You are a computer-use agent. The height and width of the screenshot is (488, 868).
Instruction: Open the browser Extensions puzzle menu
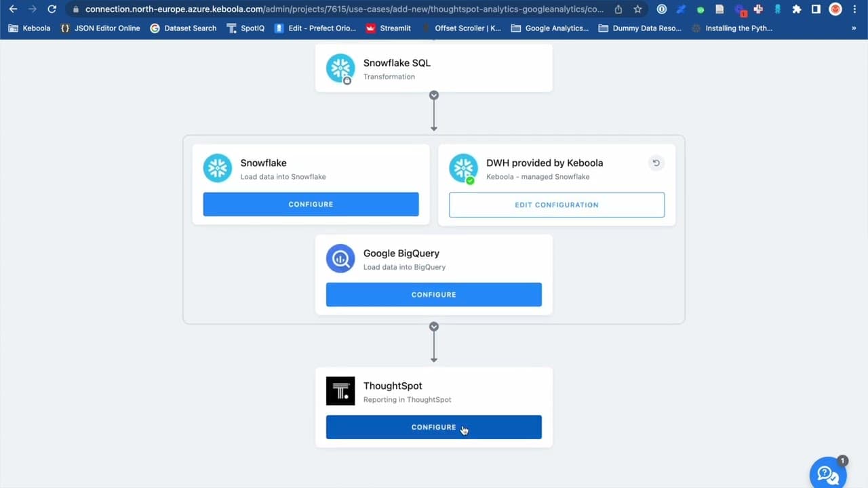pyautogui.click(x=797, y=9)
